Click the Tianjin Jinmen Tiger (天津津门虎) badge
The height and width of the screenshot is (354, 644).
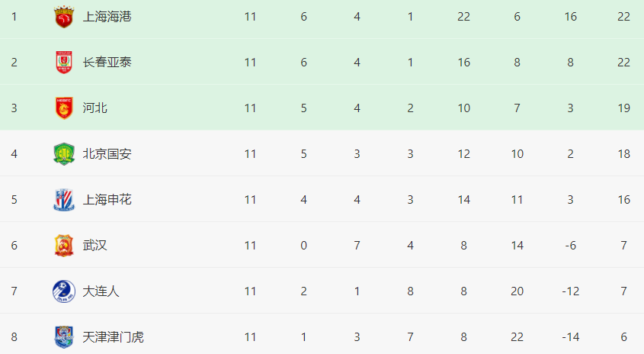click(64, 337)
